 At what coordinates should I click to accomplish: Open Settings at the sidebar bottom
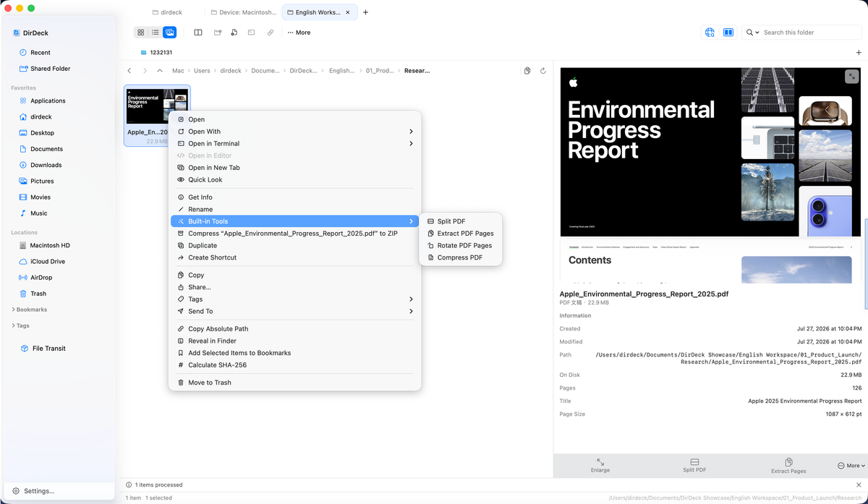tap(59, 491)
